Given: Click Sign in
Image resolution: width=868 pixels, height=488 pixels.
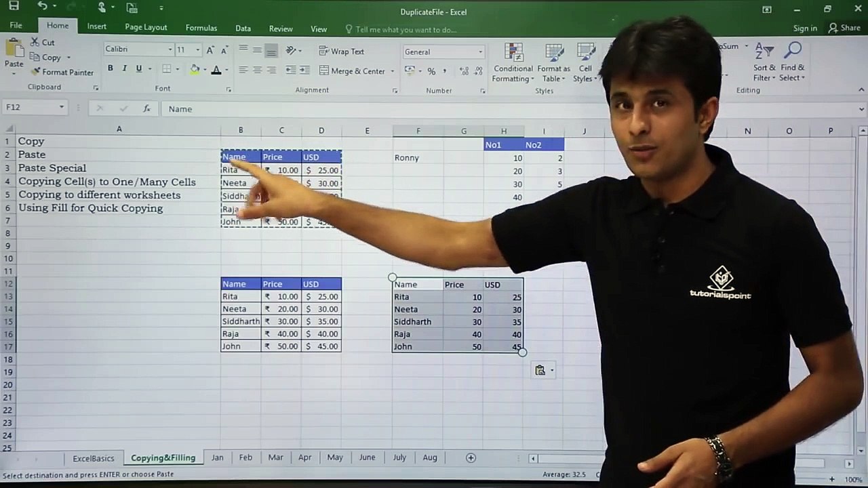Looking at the screenshot, I should (x=805, y=28).
